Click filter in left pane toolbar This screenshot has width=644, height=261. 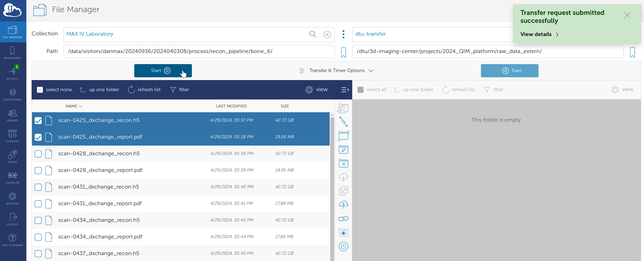(x=180, y=90)
